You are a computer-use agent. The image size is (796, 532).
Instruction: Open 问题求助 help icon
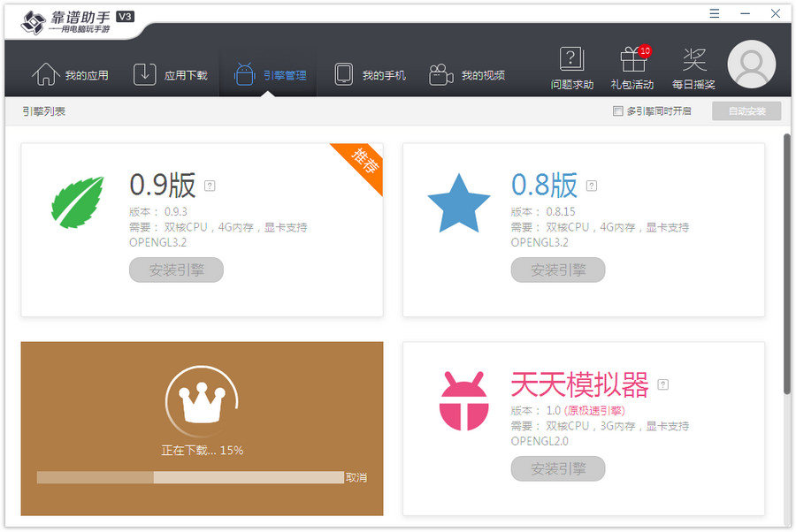(x=573, y=59)
